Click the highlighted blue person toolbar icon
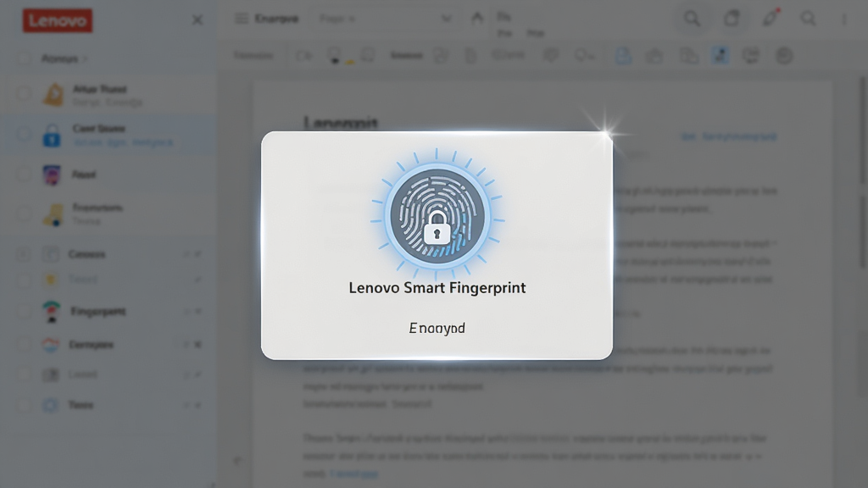This screenshot has width=868, height=488. [721, 55]
